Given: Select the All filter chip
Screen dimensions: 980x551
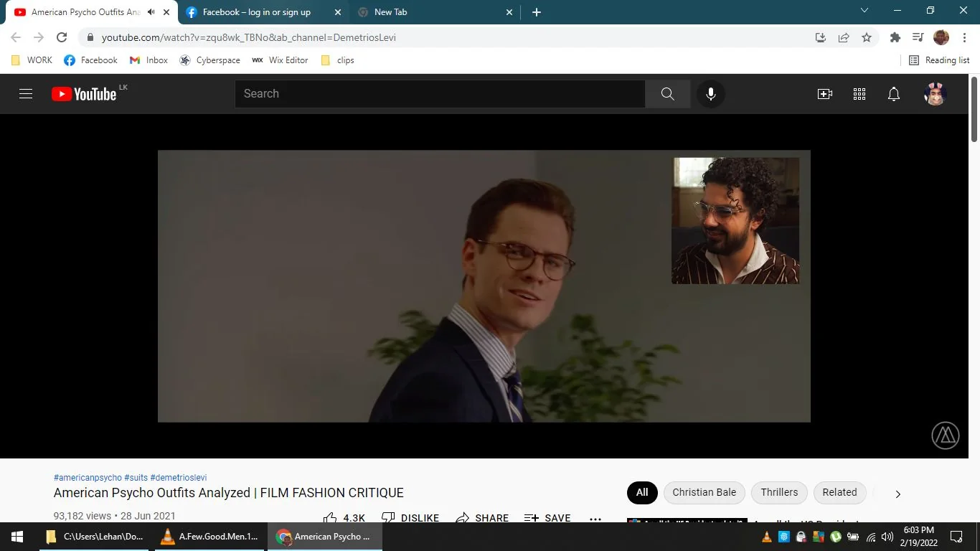Looking at the screenshot, I should pos(642,492).
